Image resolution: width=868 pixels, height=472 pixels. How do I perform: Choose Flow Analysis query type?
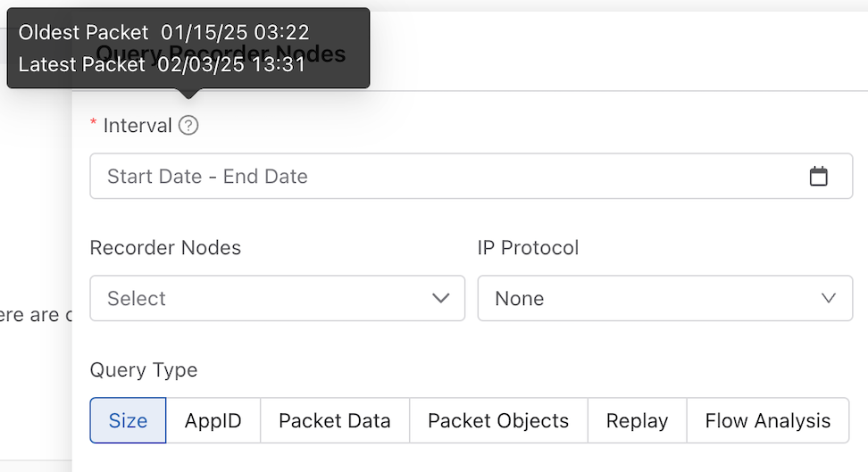pos(768,420)
